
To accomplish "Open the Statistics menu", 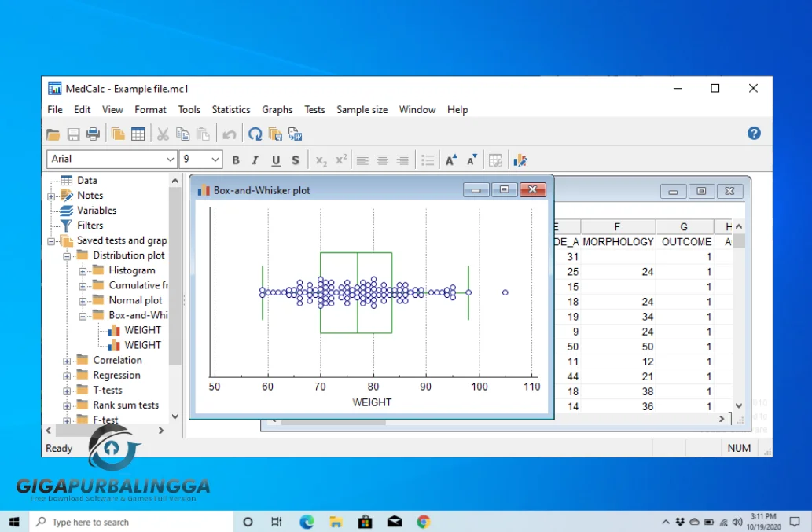I will click(x=231, y=110).
